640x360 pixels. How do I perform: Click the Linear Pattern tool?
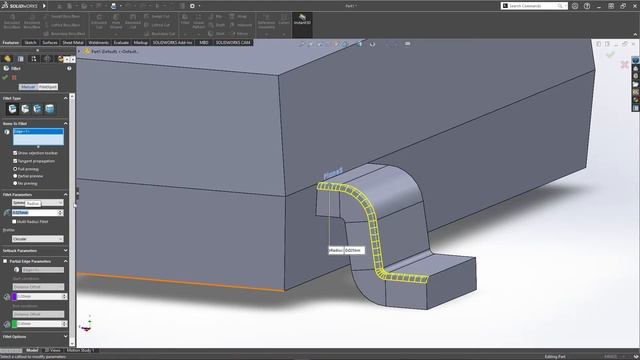[x=198, y=21]
